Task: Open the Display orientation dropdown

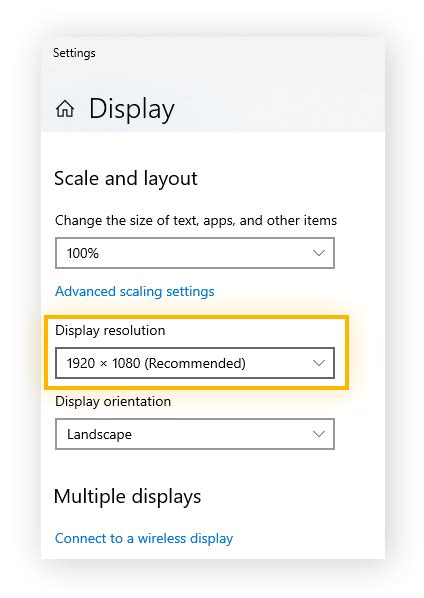Action: (x=195, y=434)
